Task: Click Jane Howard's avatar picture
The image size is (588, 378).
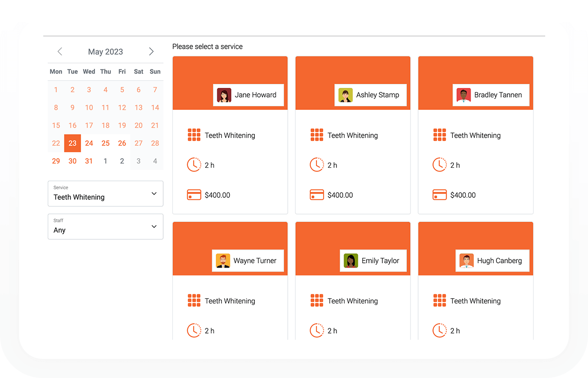Action: [x=224, y=95]
